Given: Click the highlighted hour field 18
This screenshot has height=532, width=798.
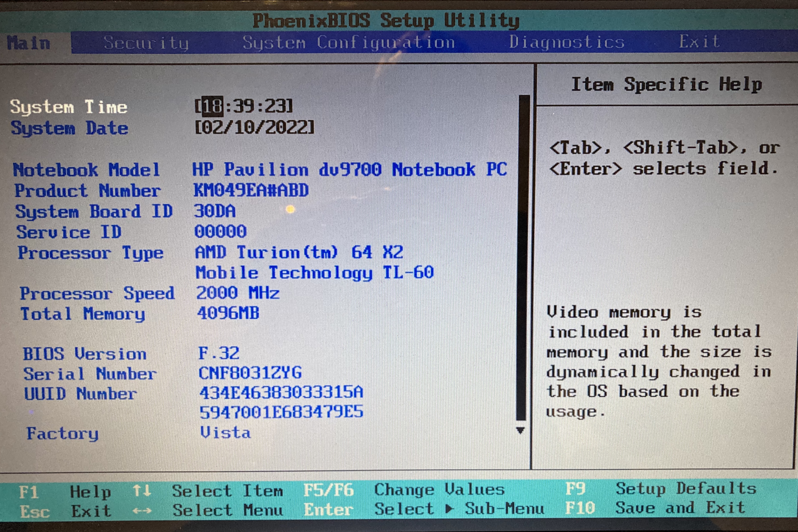Looking at the screenshot, I should [213, 107].
